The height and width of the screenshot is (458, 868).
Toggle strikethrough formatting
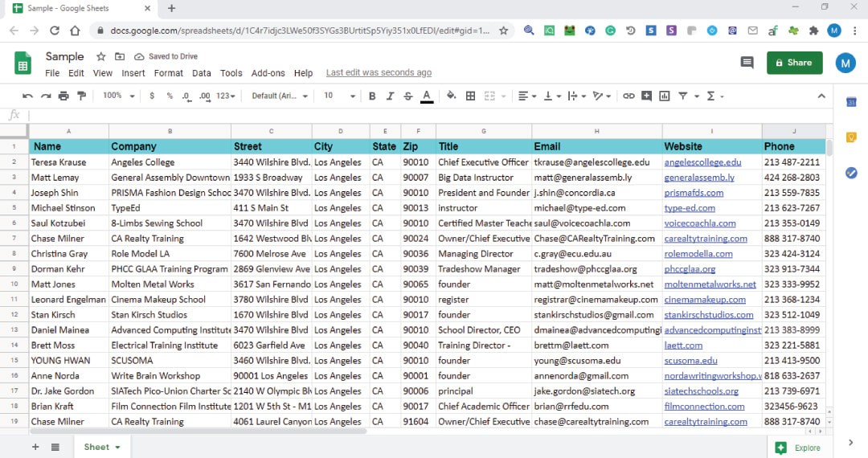408,96
